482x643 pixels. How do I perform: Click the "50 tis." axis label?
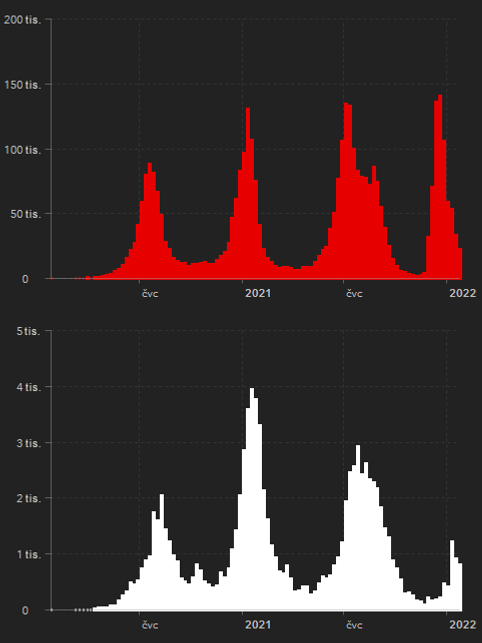[x=26, y=214]
